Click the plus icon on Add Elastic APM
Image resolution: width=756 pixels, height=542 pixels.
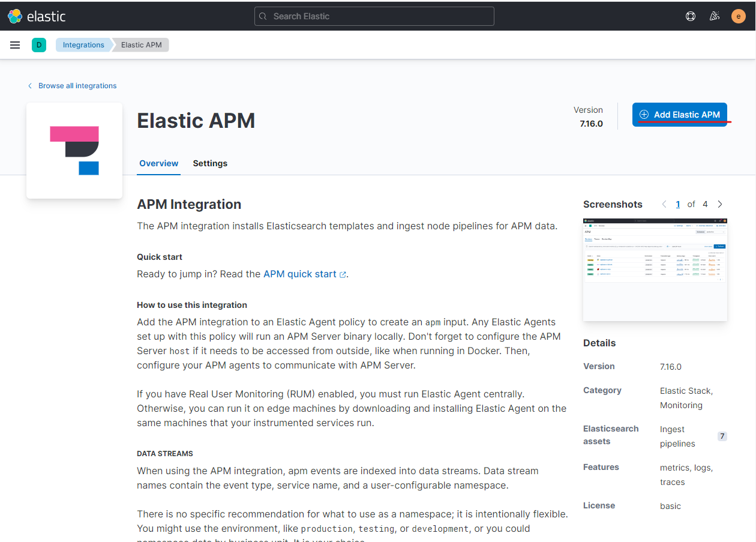(x=644, y=115)
